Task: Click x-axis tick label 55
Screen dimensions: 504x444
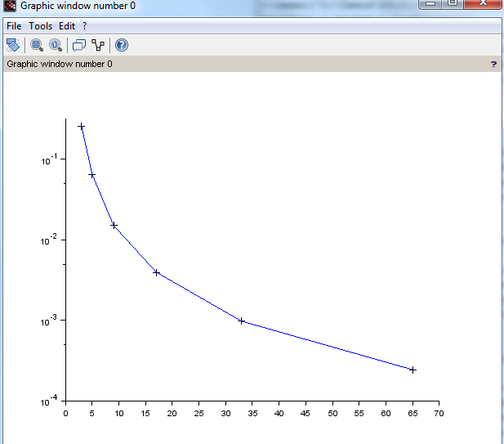Action: coord(359,414)
